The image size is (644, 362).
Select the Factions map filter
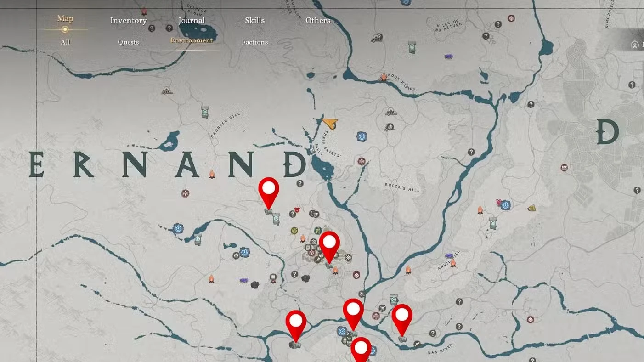(x=255, y=42)
